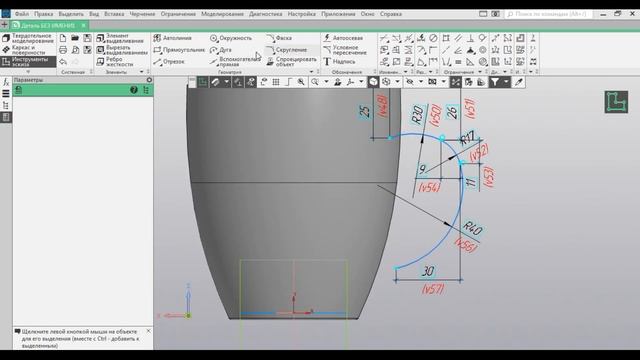The height and width of the screenshot is (360, 640).
Task: Open variables fx panel icon
Action: [x=6, y=82]
